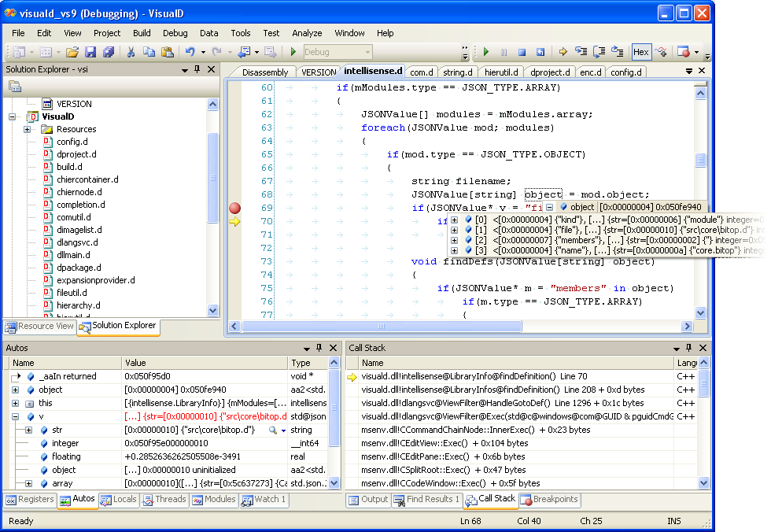The width and height of the screenshot is (771, 532).
Task: Click the Step Into icon
Action: pyautogui.click(x=581, y=53)
